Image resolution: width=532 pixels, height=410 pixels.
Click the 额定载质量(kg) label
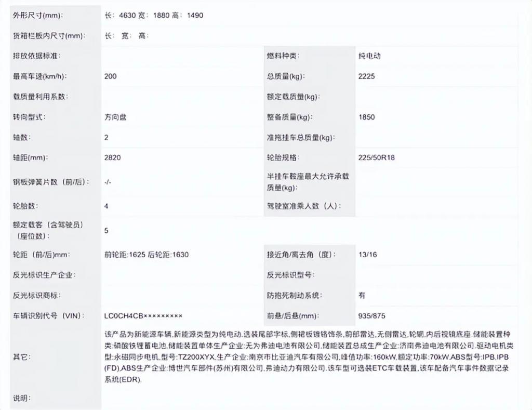[x=293, y=97]
